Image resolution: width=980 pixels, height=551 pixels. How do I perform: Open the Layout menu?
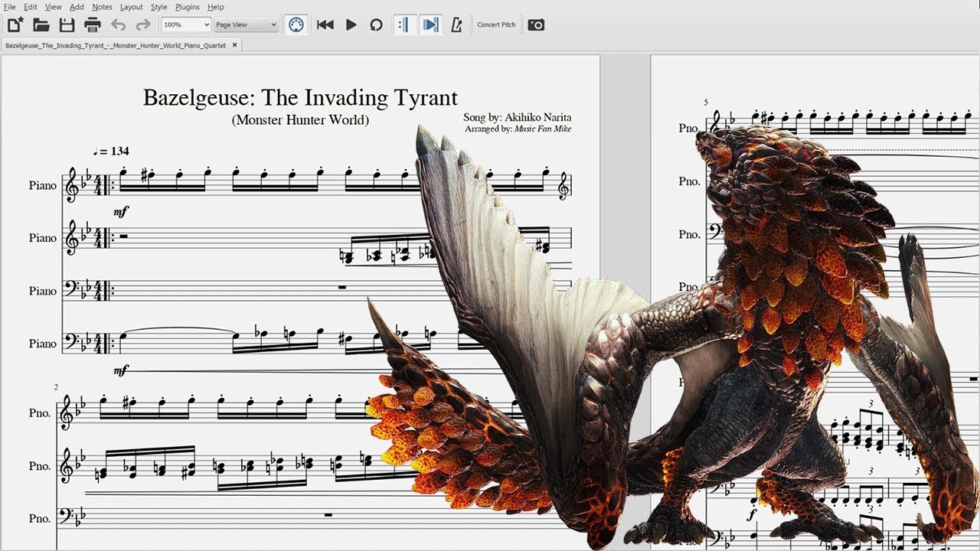pos(132,7)
